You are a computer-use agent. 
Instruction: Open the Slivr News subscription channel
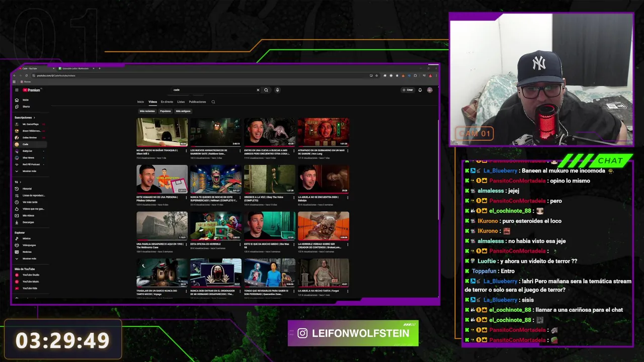click(30, 157)
